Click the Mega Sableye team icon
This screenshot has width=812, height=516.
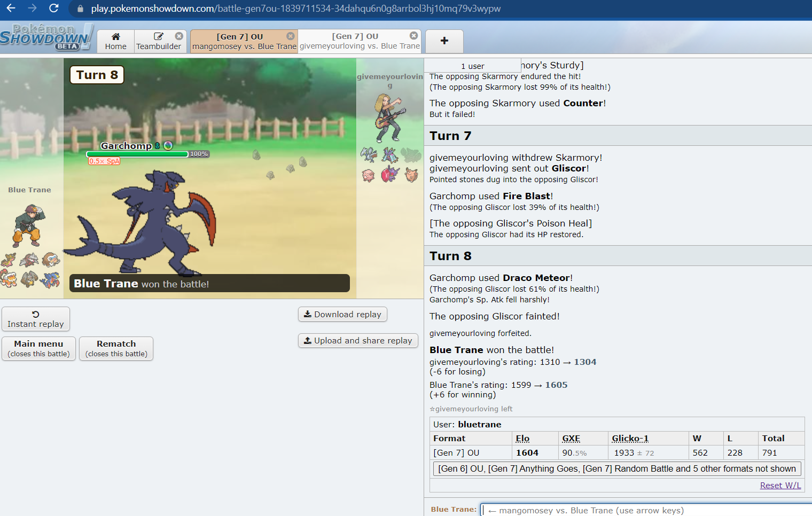tap(390, 175)
